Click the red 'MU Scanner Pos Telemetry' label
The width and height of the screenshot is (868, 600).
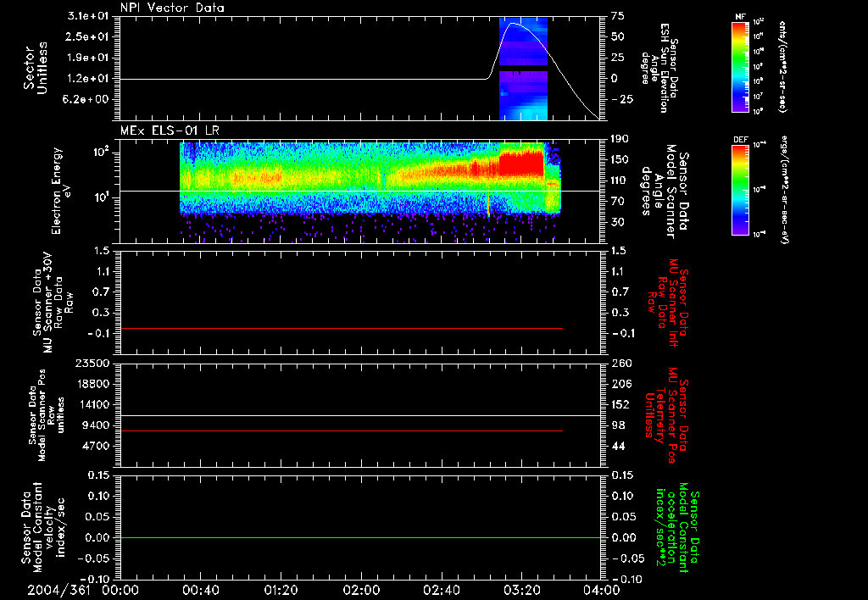(666, 415)
